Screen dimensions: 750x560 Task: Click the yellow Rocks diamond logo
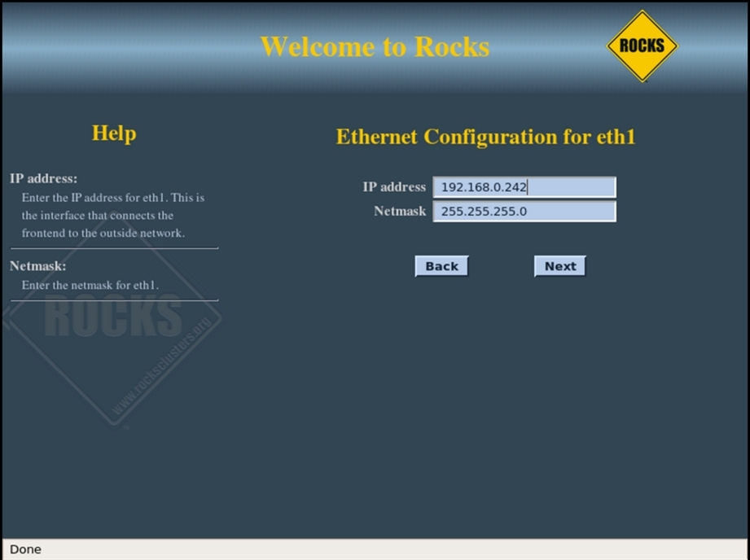click(x=642, y=46)
